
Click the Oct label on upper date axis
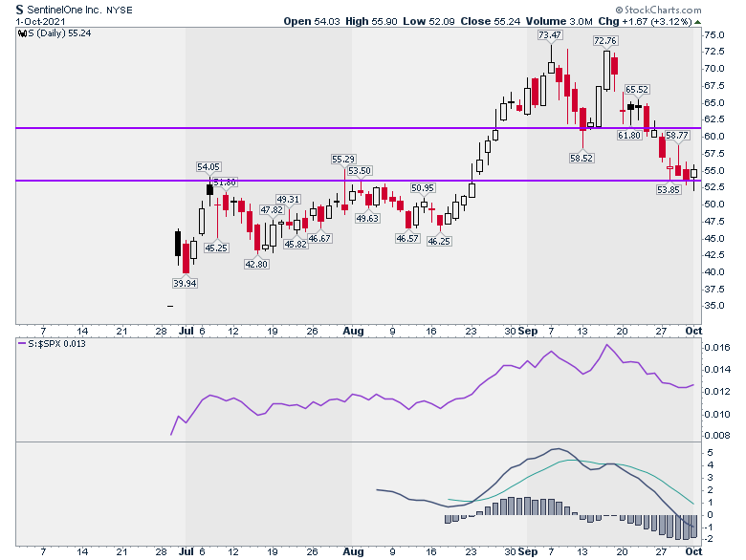693,331
